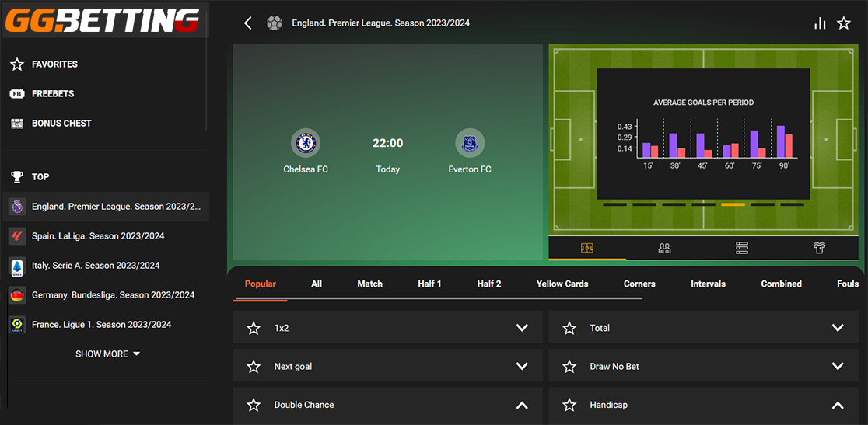
Task: Click the bonus chest icon
Action: [x=17, y=124]
